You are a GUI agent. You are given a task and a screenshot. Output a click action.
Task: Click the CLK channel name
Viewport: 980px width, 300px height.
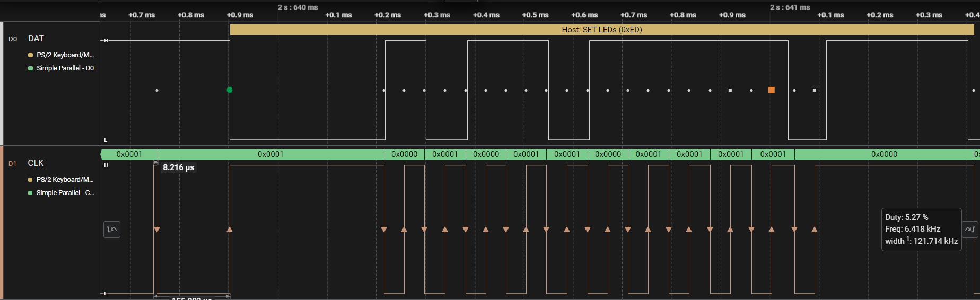coord(36,163)
